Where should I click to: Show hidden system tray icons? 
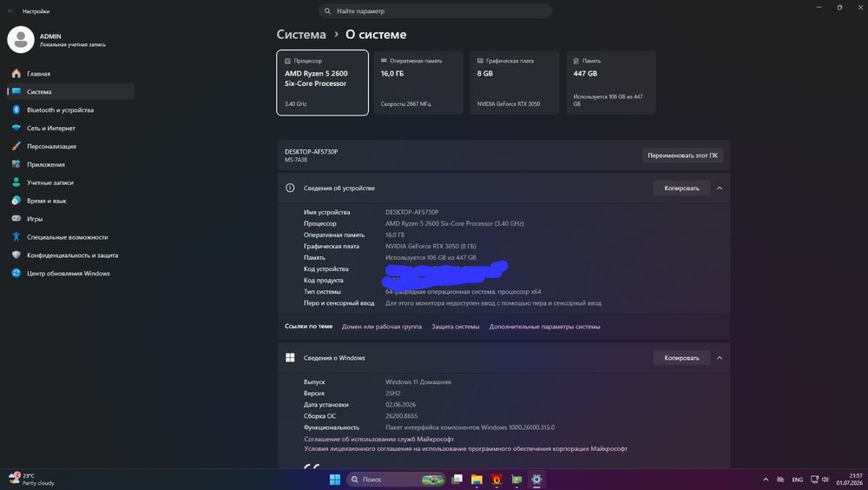point(766,480)
